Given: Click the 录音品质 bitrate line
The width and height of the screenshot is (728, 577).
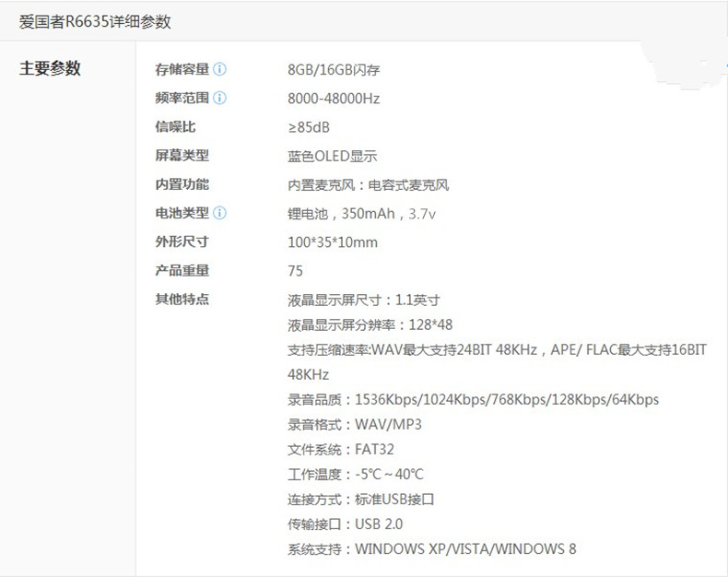Looking at the screenshot, I should (473, 399).
